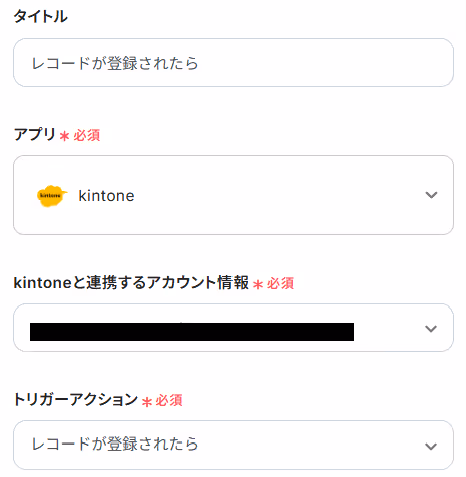
Task: Click レコードが登録されたら in trigger action selector
Action: 115,444
